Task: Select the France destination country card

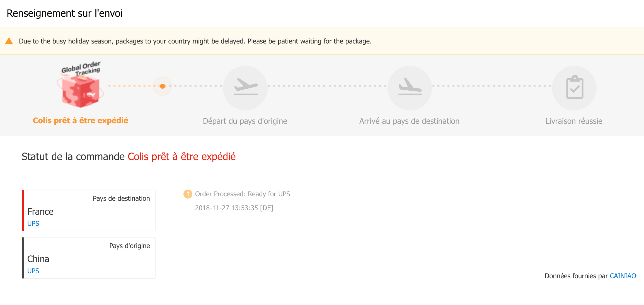Action: point(89,210)
